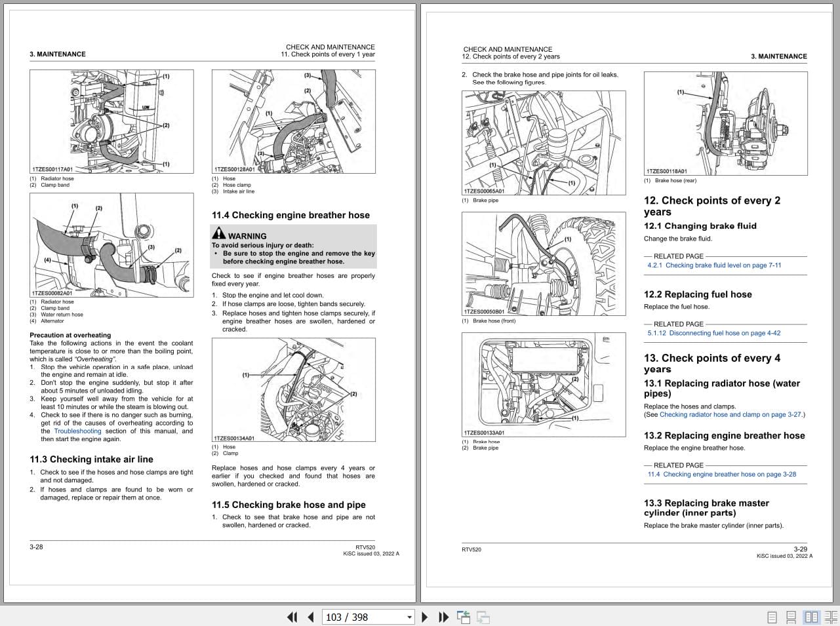This screenshot has width=840, height=626.
Task: Expand the page selection combo box
Action: (409, 617)
